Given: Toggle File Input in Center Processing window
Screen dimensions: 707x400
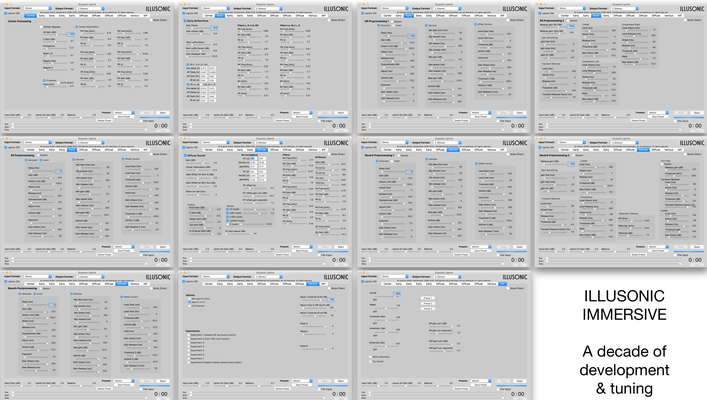Looking at the screenshot, I should 141,121.
